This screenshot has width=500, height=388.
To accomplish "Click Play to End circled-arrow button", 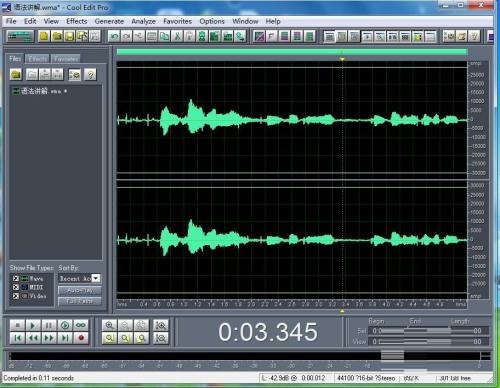I will [65, 325].
